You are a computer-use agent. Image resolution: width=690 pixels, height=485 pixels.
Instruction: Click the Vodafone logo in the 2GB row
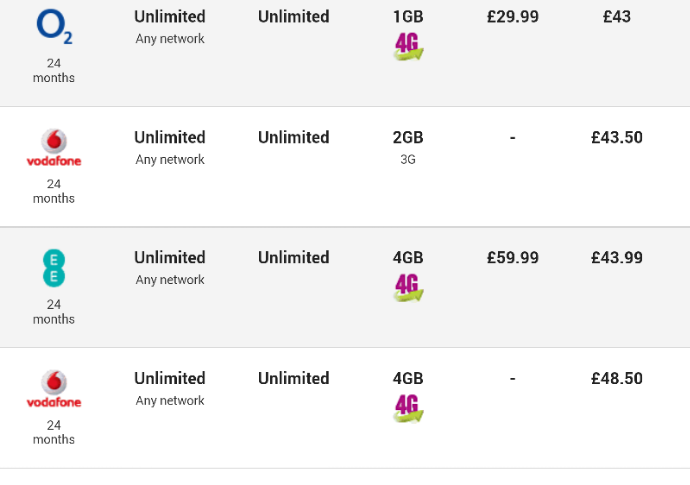(54, 148)
